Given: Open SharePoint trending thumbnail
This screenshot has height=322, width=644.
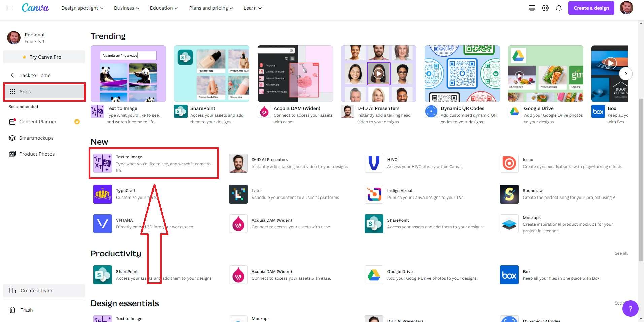Looking at the screenshot, I should click(x=212, y=74).
